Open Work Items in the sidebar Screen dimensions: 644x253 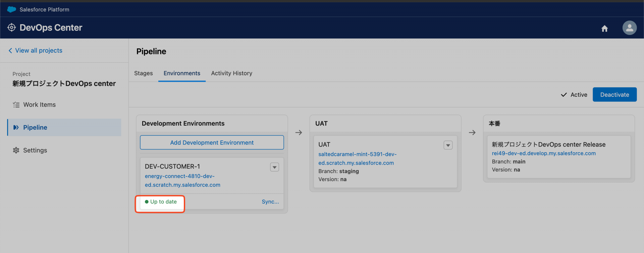click(64, 105)
